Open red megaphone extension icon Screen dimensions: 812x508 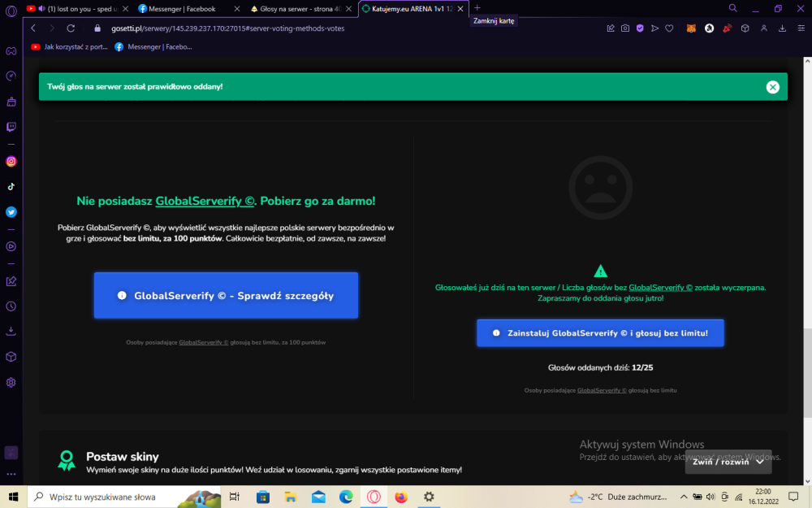pyautogui.click(x=727, y=28)
